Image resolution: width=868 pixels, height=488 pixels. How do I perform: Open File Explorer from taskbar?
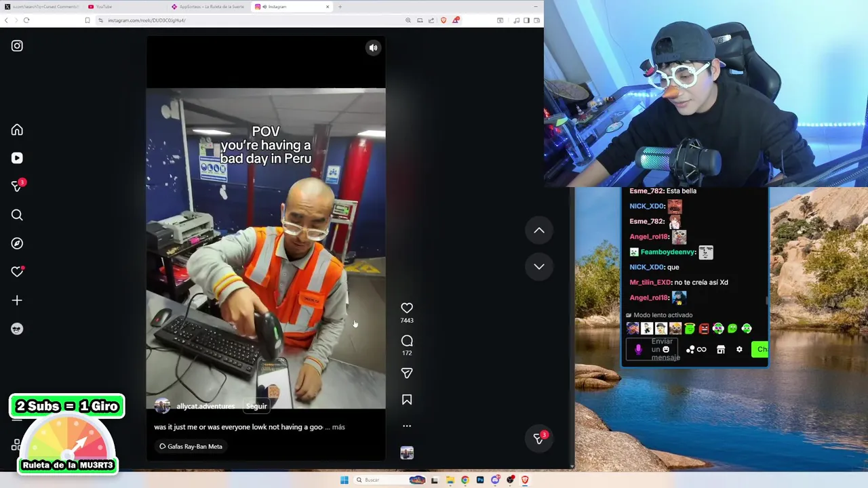point(450,480)
